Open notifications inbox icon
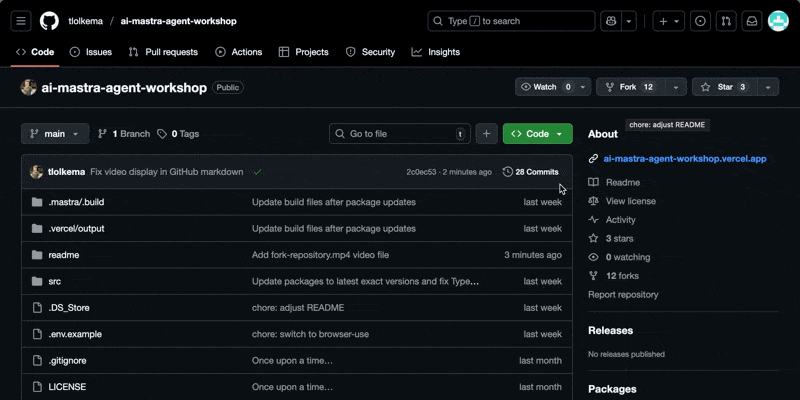The height and width of the screenshot is (400, 800). (752, 21)
